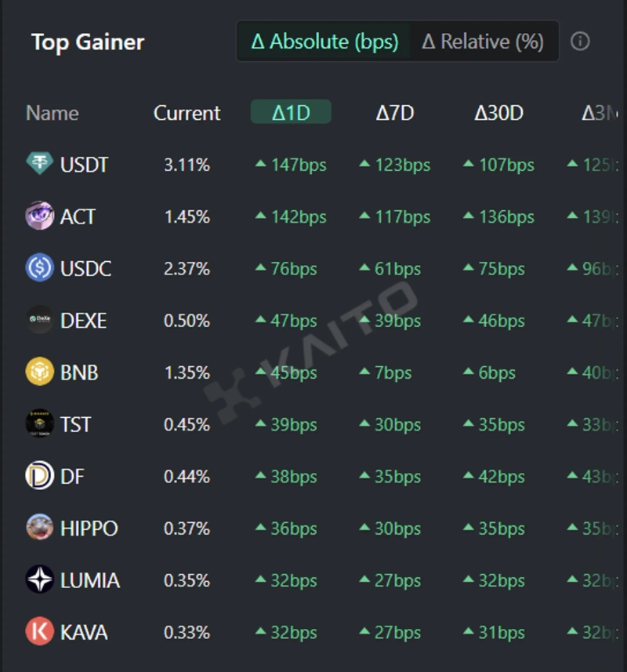Image resolution: width=627 pixels, height=672 pixels.
Task: Open the LUMIA token name link
Action: click(90, 580)
